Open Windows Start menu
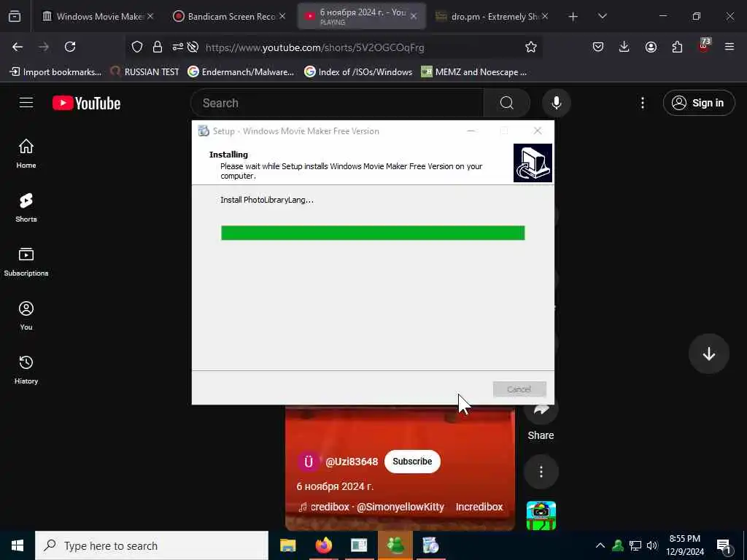The height and width of the screenshot is (560, 747). [18, 545]
